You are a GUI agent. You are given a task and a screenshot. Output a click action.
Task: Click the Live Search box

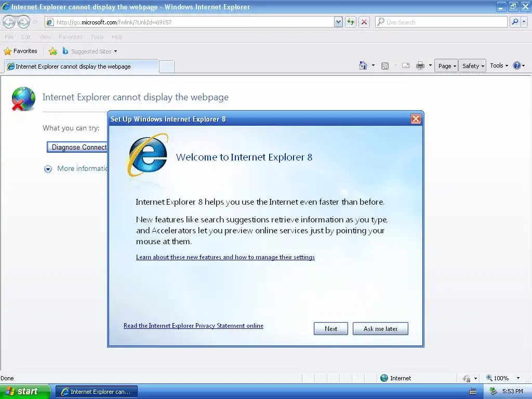coord(441,22)
